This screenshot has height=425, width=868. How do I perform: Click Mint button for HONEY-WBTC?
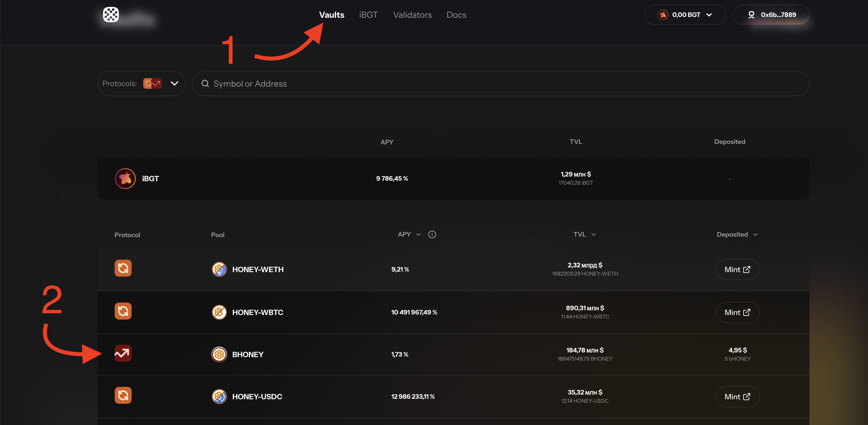(737, 312)
